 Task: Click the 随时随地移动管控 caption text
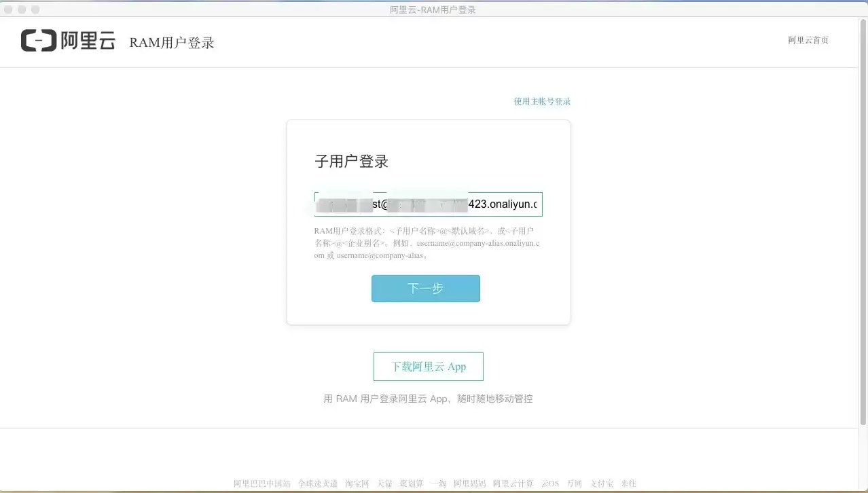click(x=496, y=399)
